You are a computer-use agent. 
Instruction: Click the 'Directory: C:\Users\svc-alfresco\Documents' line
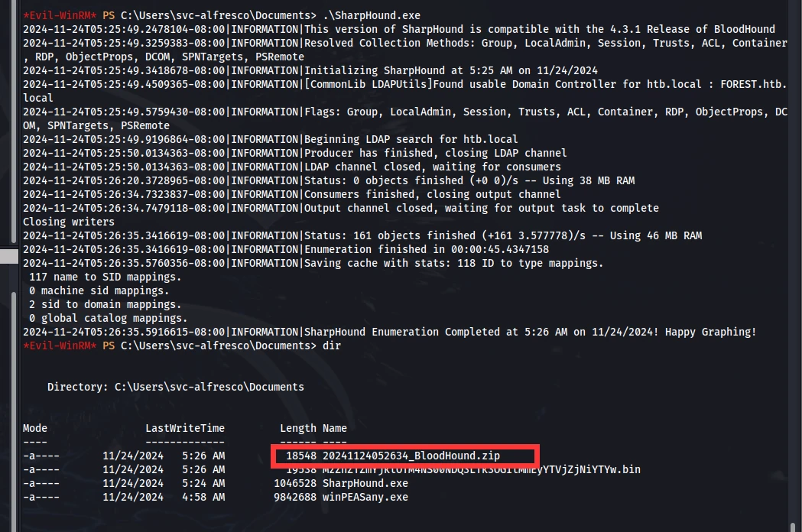click(x=175, y=388)
